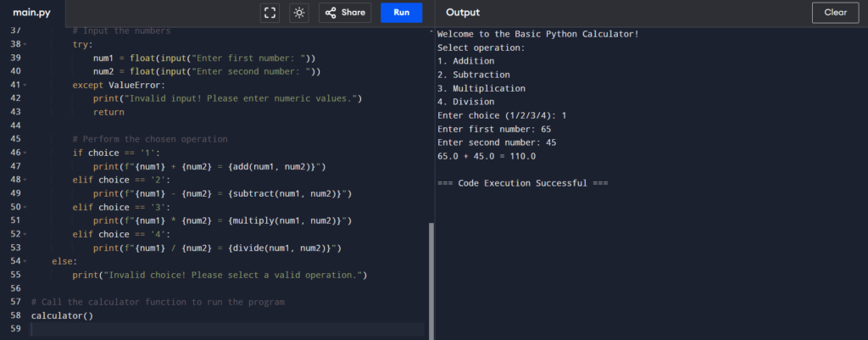Fold the elif block at line 52
868x340 pixels.
25,234
